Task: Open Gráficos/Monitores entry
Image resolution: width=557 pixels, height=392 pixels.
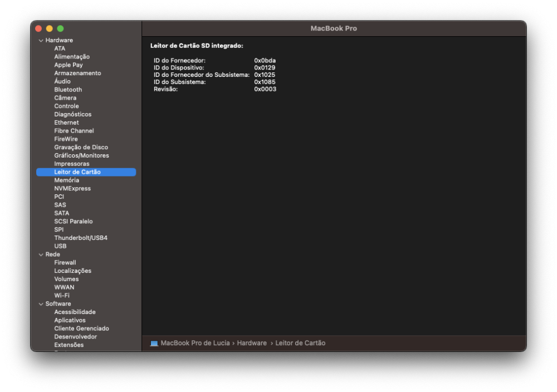Action: coord(81,155)
